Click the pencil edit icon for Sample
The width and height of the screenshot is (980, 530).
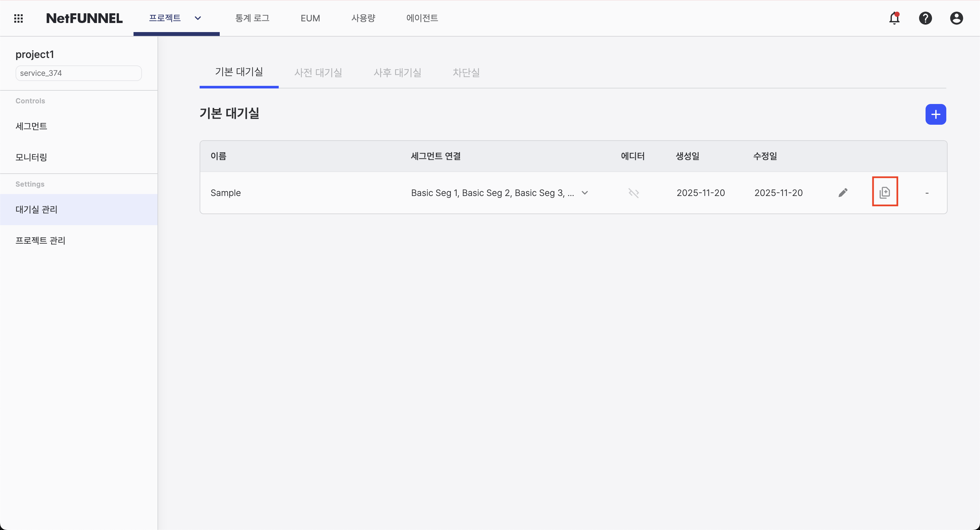[843, 193]
